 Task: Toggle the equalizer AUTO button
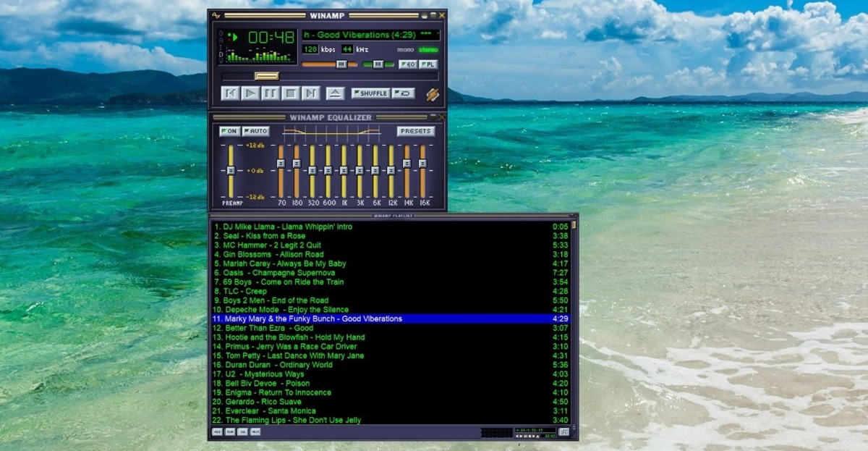pos(255,132)
